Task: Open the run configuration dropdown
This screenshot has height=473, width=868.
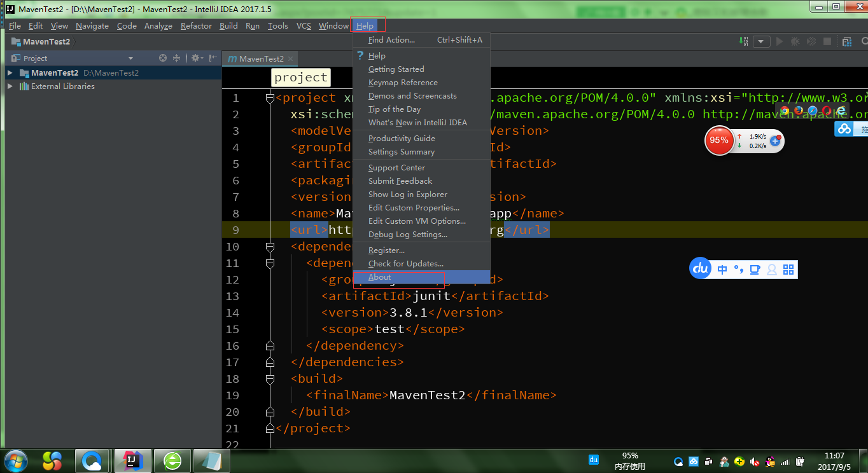Action: tap(762, 41)
